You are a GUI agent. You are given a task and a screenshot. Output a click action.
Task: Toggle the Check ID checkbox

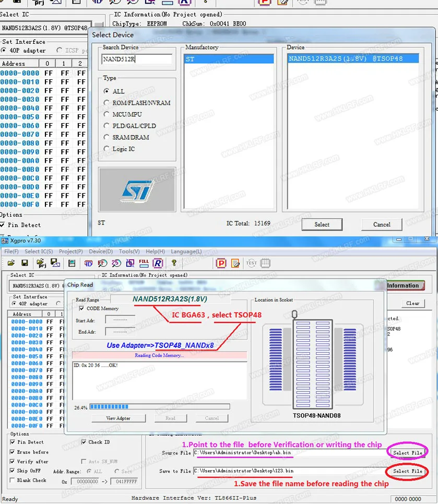tap(84, 442)
